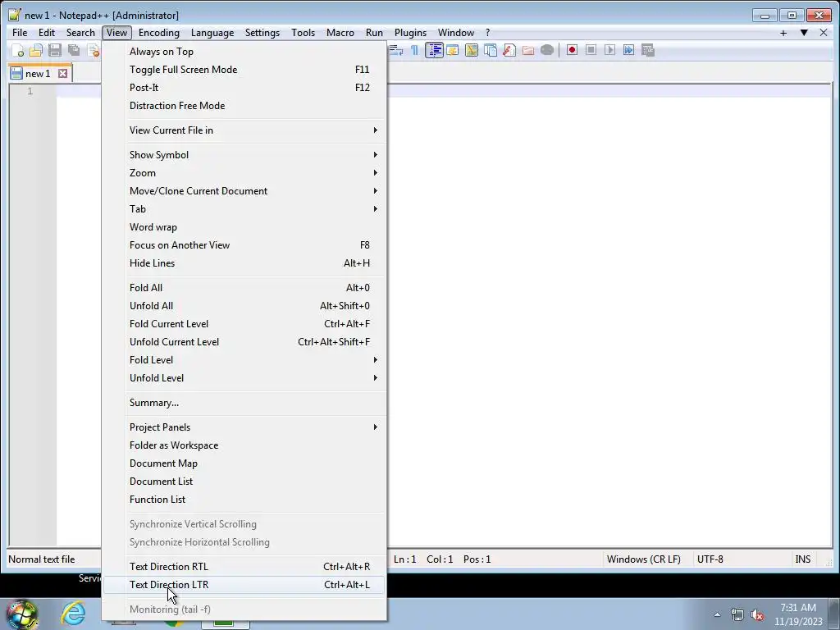Viewport: 840px width, 630px height.
Task: Click the plus icon to add tab
Action: (783, 33)
